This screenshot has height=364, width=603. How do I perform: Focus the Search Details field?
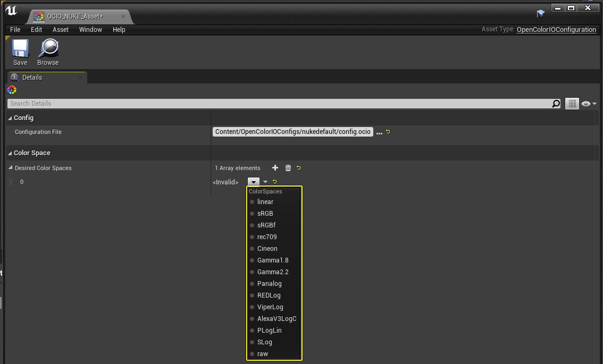(x=280, y=104)
